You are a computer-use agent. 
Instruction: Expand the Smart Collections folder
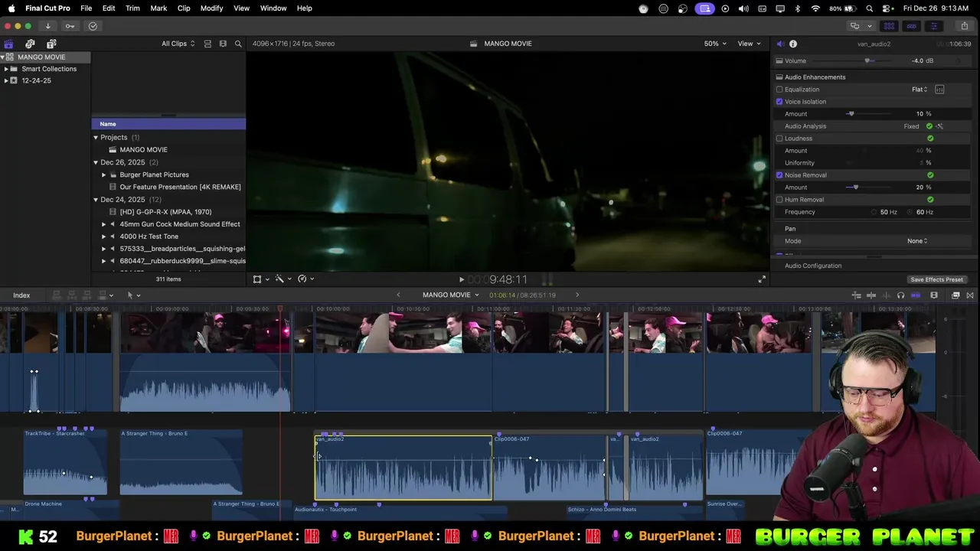point(6,69)
